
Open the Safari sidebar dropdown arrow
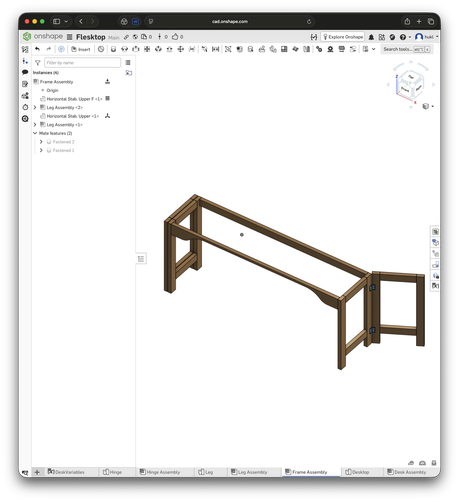pyautogui.click(x=66, y=21)
